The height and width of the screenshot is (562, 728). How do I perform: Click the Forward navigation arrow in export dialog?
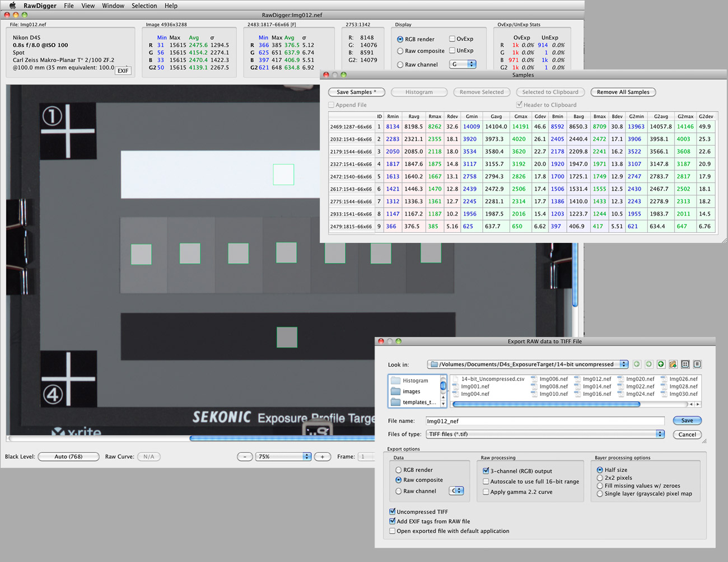(648, 364)
